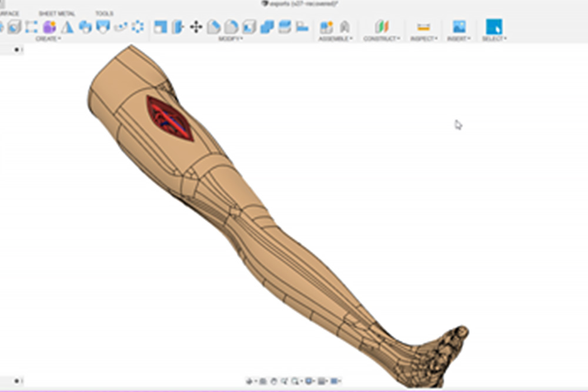The image size is (588, 392).
Task: Click the Select tool icon
Action: pos(493,27)
